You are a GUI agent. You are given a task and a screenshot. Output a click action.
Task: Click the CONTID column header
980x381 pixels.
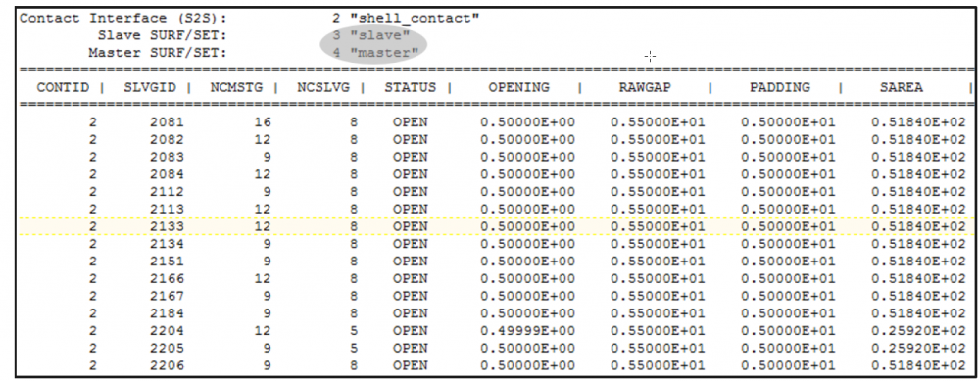63,87
